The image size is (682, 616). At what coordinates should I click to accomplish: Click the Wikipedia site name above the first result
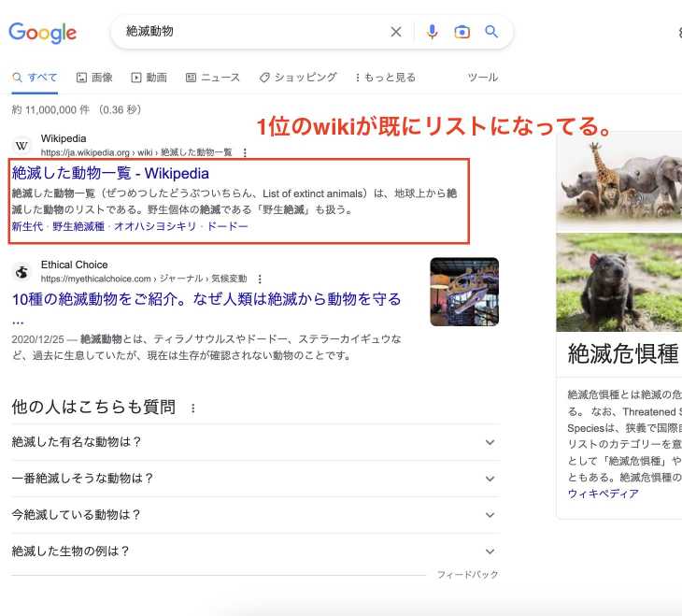click(64, 138)
